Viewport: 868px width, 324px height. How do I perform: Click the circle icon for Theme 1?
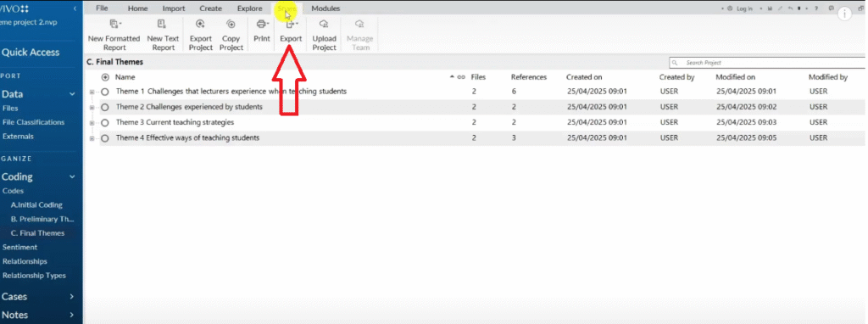[105, 92]
